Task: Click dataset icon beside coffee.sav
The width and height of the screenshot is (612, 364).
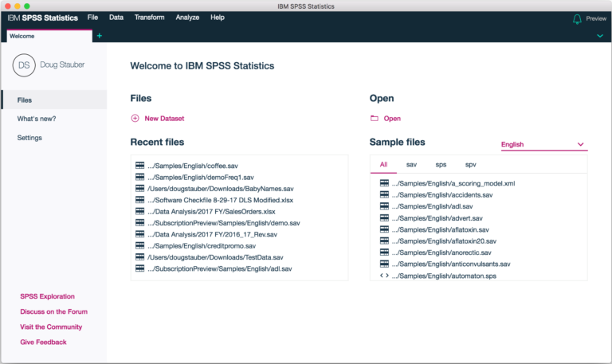Action: tap(139, 166)
